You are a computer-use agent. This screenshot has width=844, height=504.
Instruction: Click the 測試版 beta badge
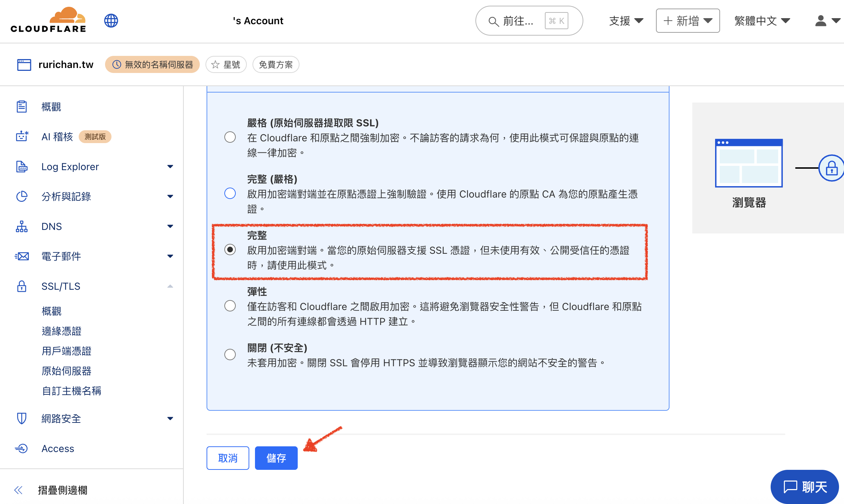(x=95, y=137)
